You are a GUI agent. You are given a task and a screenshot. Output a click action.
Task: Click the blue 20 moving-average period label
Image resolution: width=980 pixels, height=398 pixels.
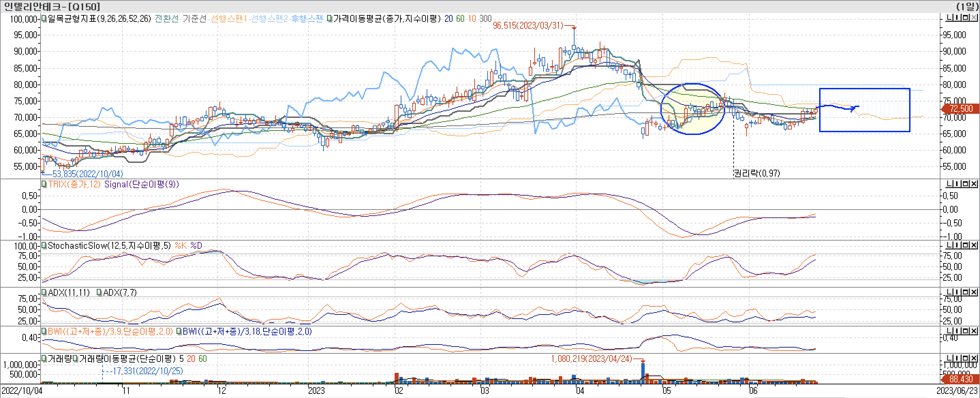pos(448,19)
